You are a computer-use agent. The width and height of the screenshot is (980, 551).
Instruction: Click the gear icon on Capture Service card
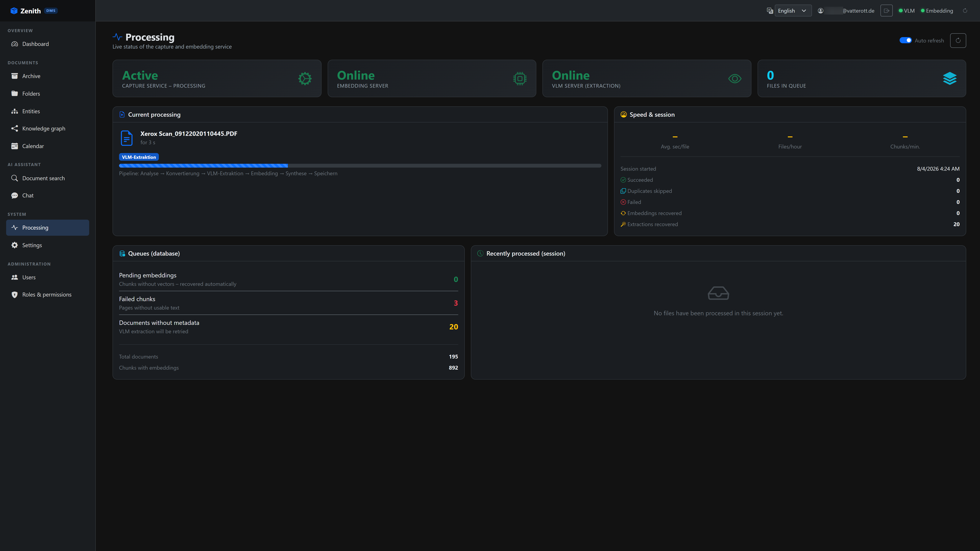pos(305,79)
